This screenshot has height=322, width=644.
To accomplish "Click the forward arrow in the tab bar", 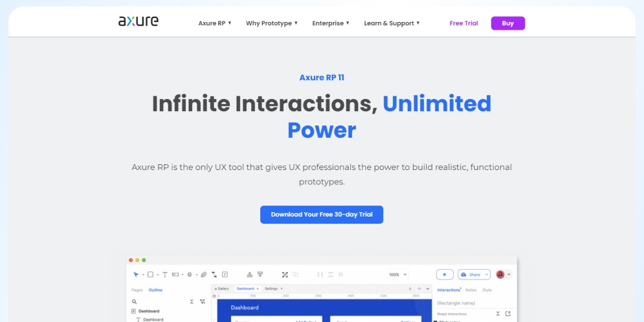I will tap(419, 289).
